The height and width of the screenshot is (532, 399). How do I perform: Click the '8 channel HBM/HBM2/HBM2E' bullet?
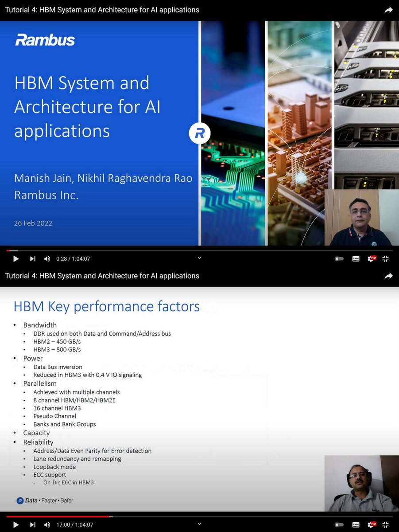pos(74,400)
